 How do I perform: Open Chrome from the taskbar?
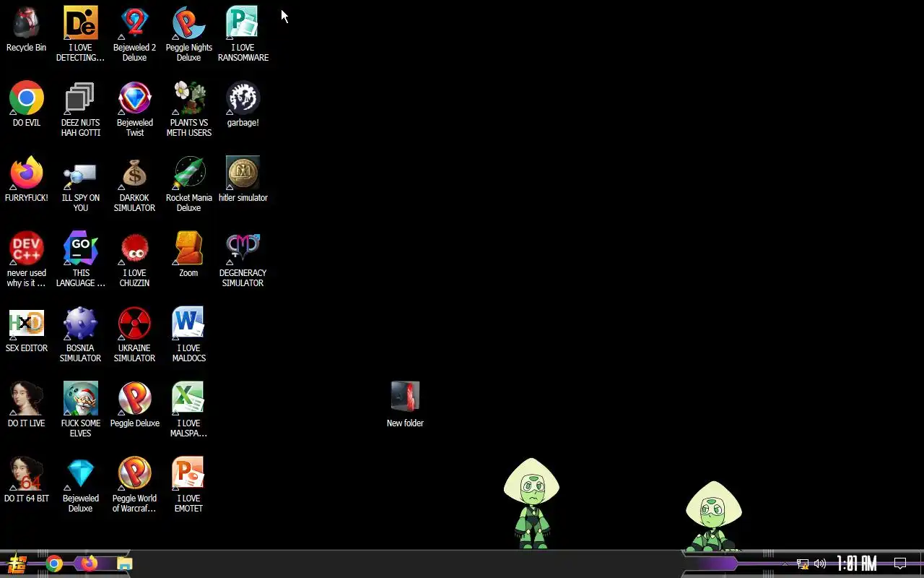click(54, 564)
